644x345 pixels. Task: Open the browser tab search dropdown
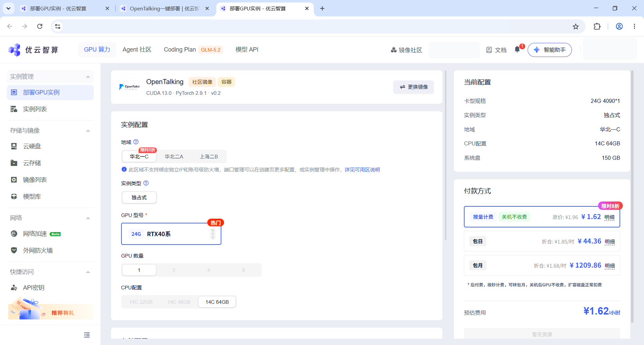coord(8,8)
